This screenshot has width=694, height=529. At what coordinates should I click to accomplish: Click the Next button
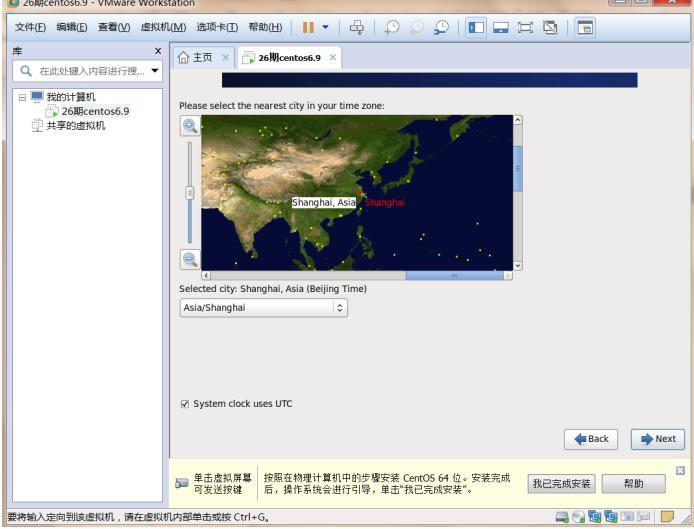658,439
